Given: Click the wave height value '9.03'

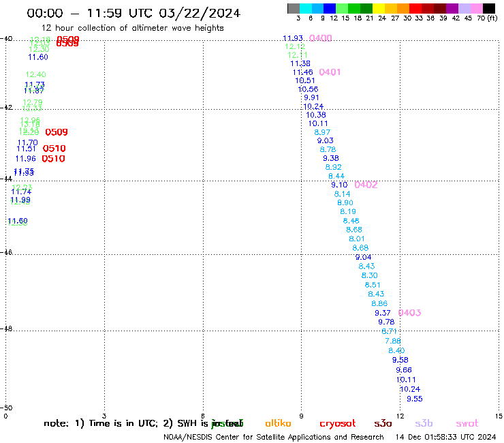Looking at the screenshot, I should pos(325,140).
